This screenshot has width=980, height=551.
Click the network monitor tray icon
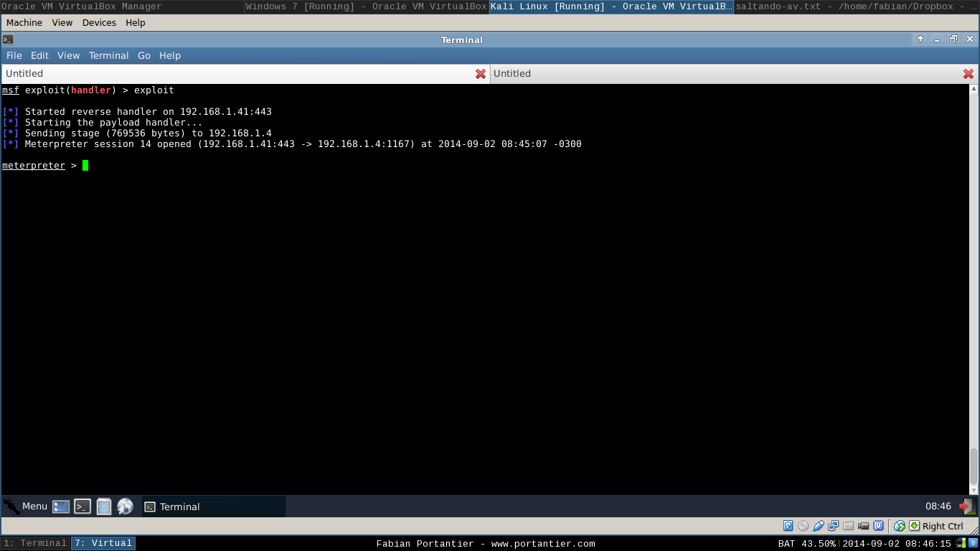(x=961, y=543)
